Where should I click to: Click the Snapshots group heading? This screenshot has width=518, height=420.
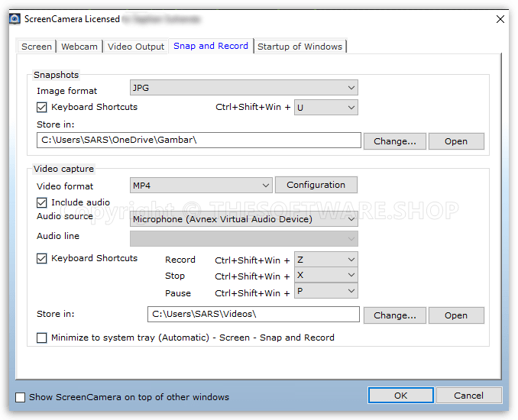[x=57, y=75]
